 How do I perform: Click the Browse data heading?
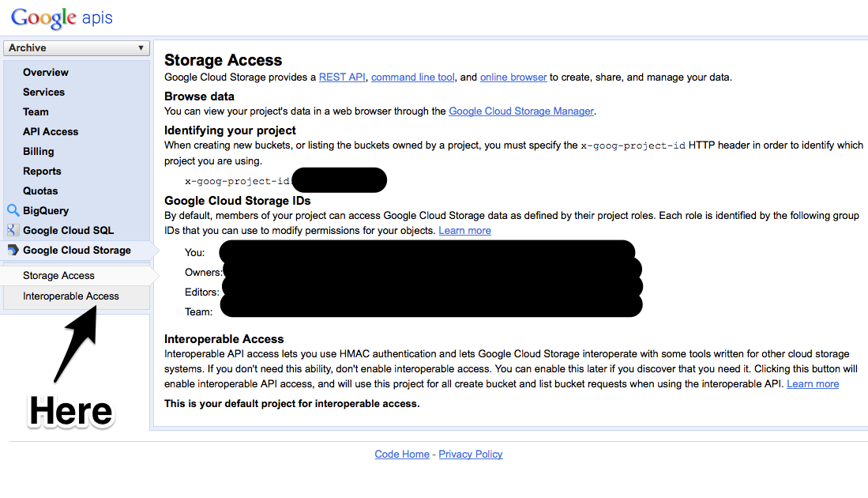pyautogui.click(x=199, y=96)
